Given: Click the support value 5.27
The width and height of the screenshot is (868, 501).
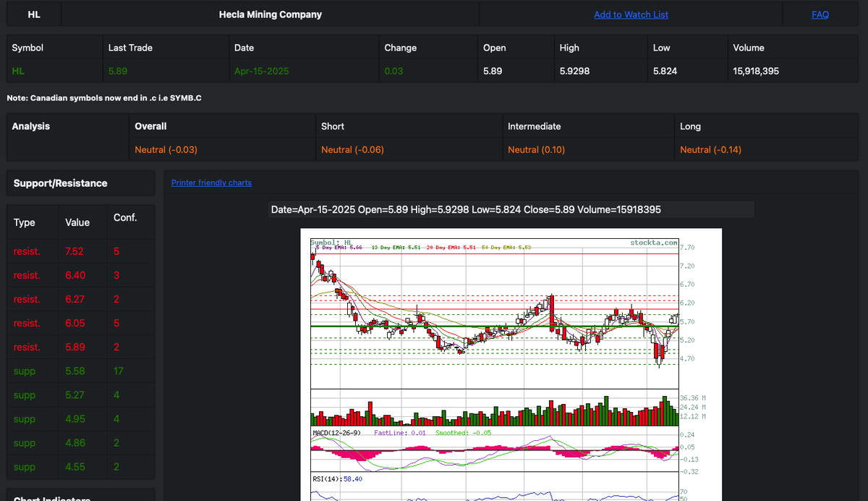Looking at the screenshot, I should coord(75,395).
